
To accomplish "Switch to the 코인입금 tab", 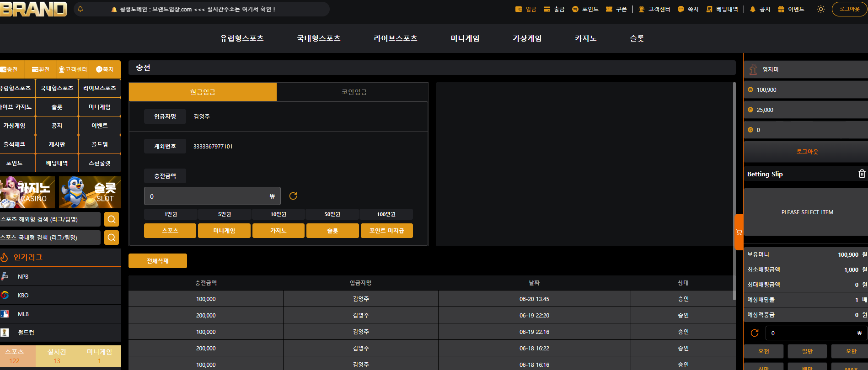I will [x=354, y=92].
